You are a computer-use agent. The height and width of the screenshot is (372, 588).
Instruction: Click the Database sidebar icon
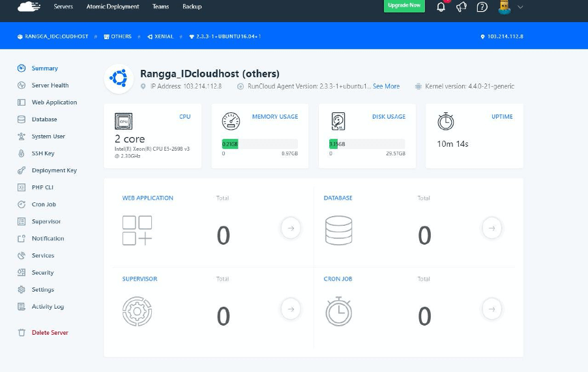click(x=22, y=119)
